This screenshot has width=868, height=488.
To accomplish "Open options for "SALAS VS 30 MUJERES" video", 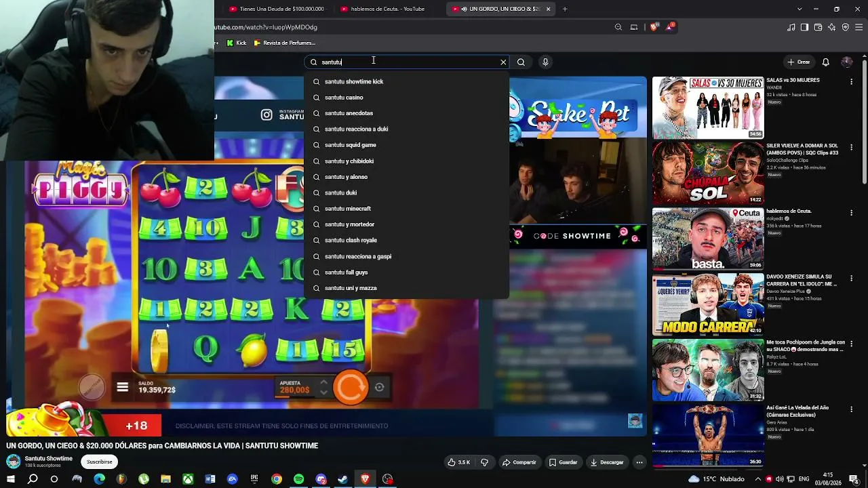I will (x=852, y=81).
